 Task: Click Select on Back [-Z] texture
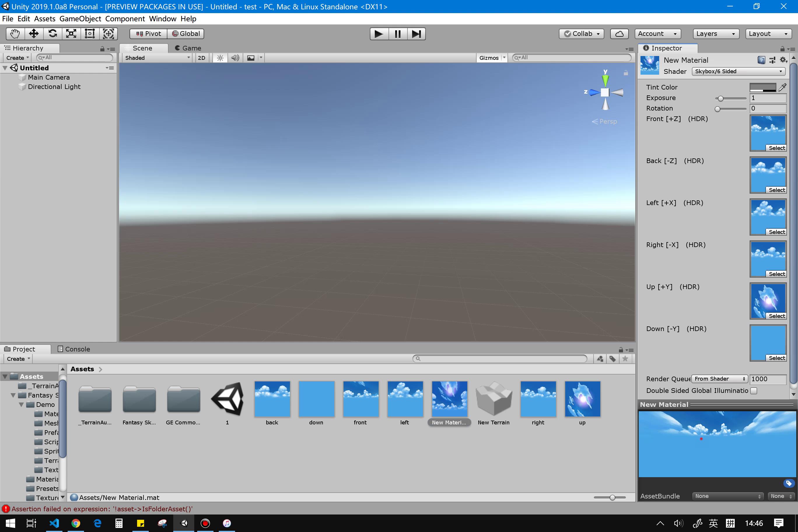777,190
